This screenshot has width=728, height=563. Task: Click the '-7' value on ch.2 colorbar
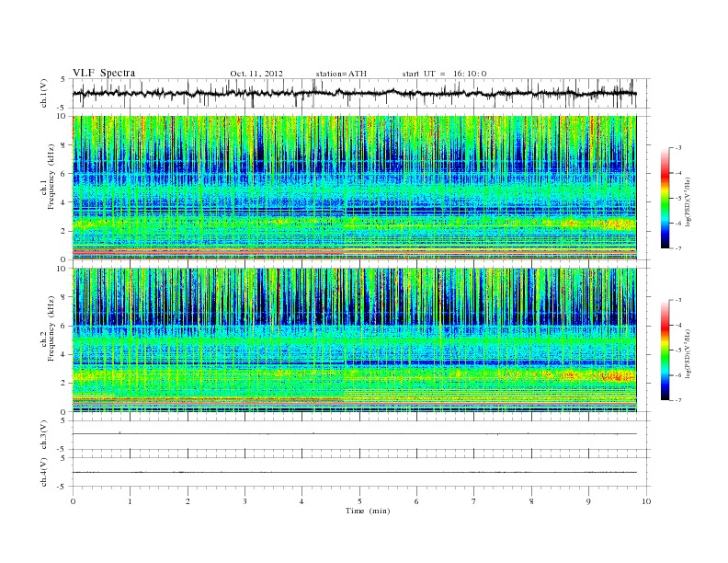coord(678,400)
